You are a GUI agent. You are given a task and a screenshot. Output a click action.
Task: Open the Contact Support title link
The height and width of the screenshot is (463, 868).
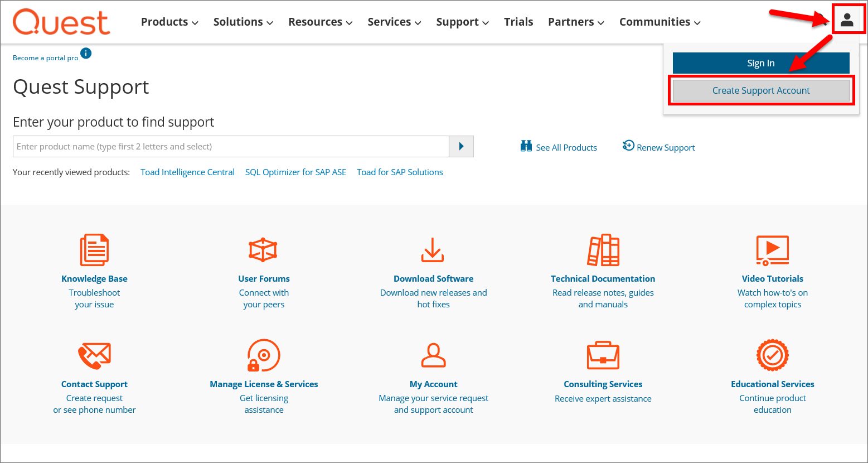[94, 384]
